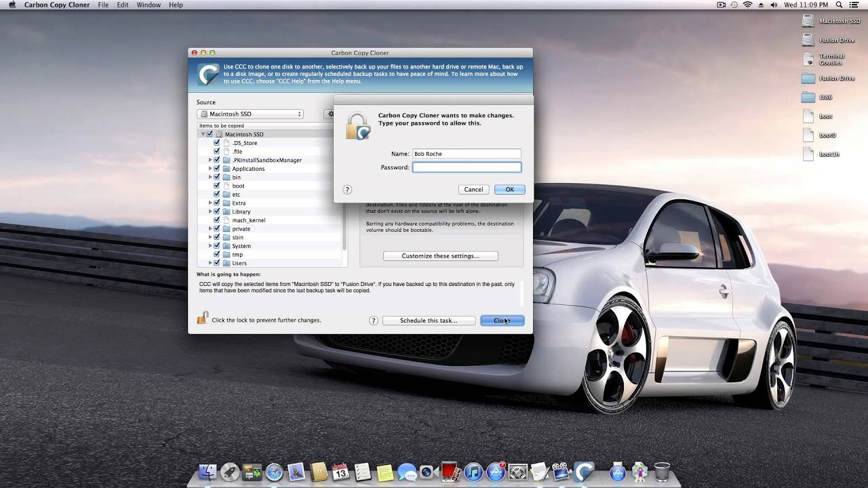Open the File menu
This screenshot has height=488, width=868.
(x=103, y=5)
